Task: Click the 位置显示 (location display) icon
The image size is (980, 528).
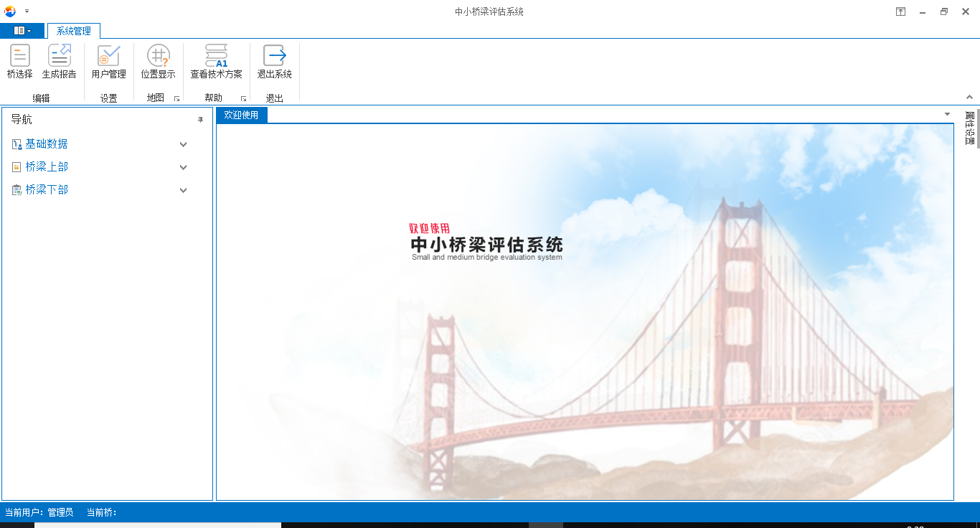Action: click(x=158, y=56)
